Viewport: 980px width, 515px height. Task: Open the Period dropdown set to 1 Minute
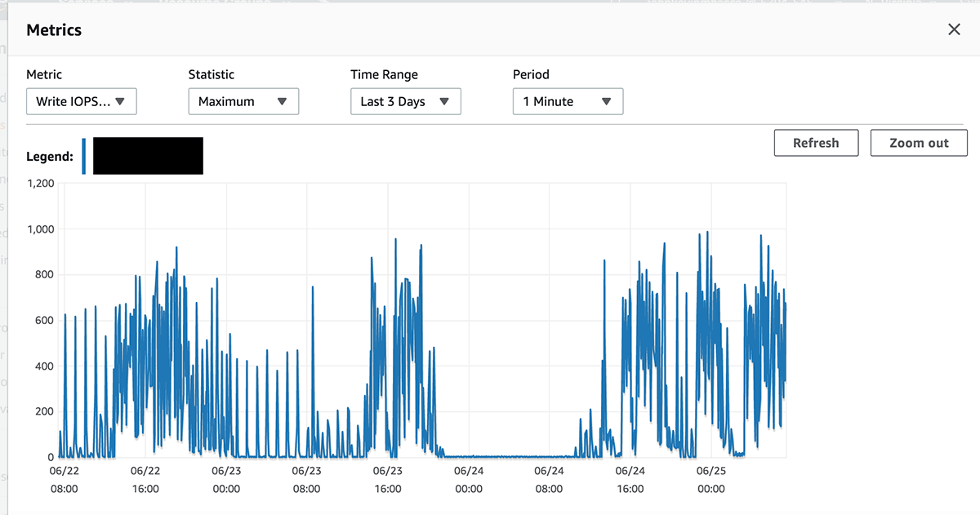click(x=568, y=102)
